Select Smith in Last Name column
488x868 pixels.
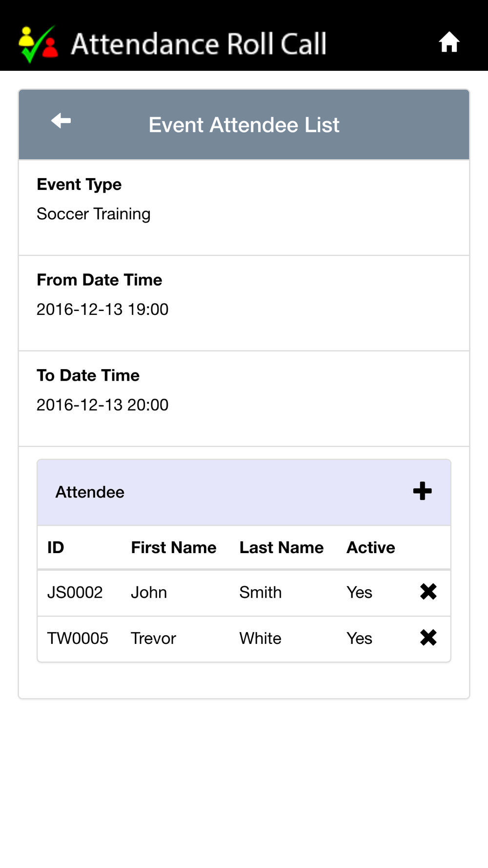tap(261, 593)
